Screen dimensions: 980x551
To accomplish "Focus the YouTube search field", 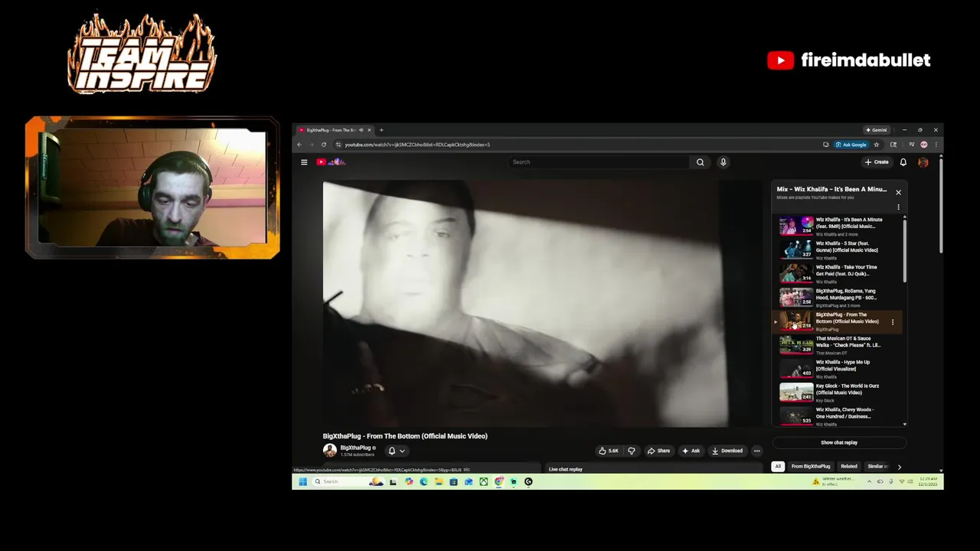I will point(599,162).
